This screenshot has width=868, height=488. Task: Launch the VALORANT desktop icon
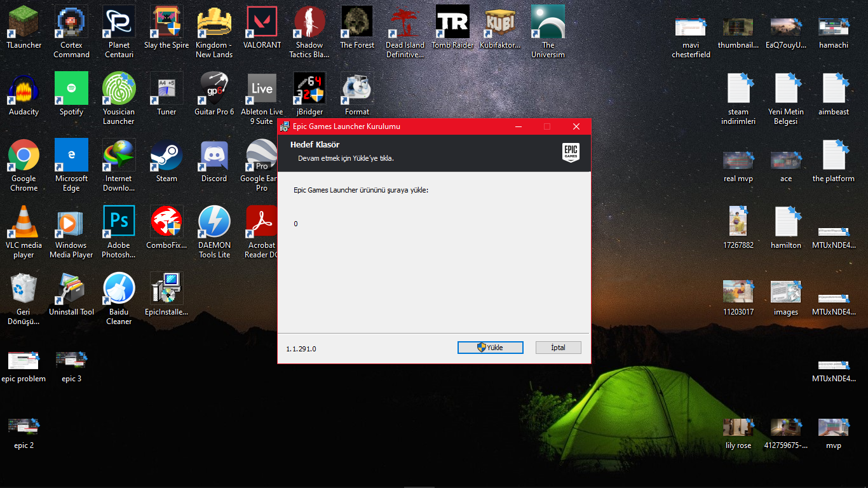[262, 27]
